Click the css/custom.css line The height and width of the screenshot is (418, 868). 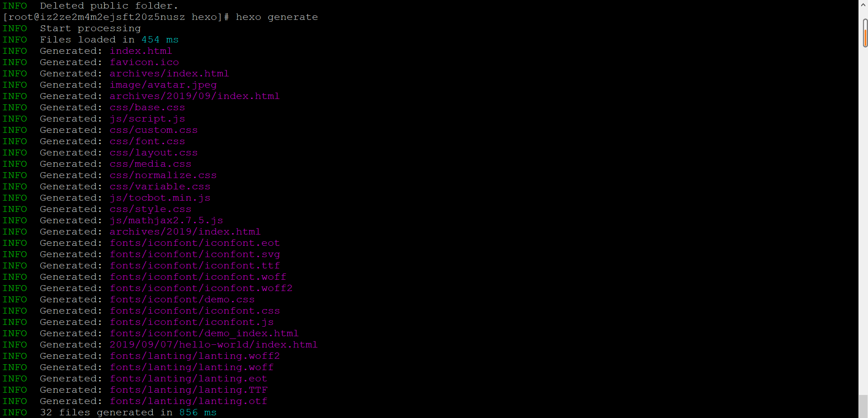pyautogui.click(x=153, y=130)
